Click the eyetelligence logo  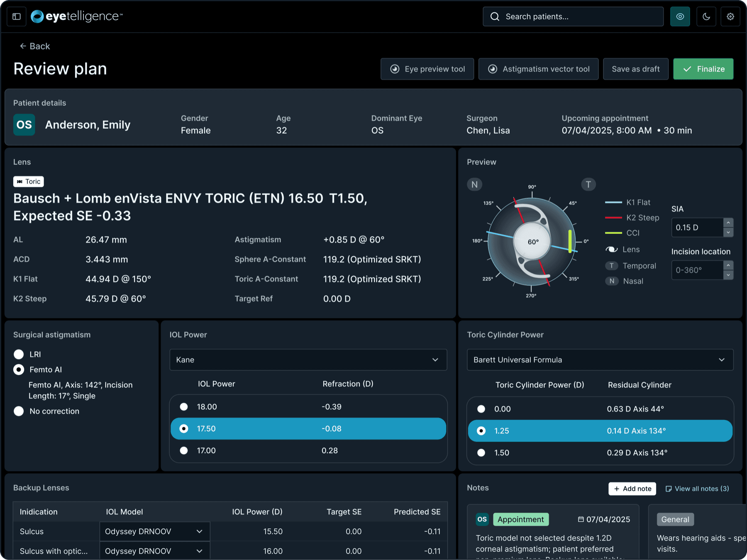tap(77, 16)
